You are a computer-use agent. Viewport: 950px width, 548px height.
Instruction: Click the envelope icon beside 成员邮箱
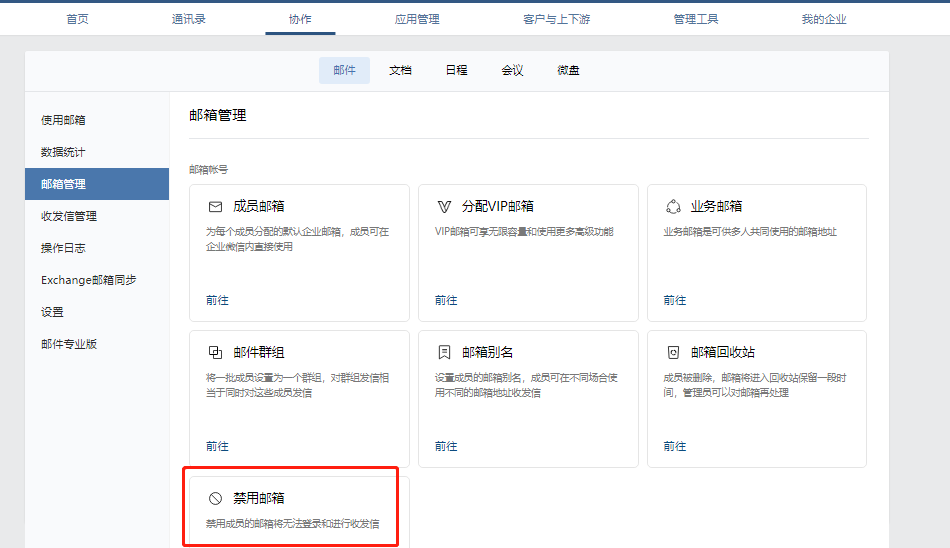coord(215,206)
